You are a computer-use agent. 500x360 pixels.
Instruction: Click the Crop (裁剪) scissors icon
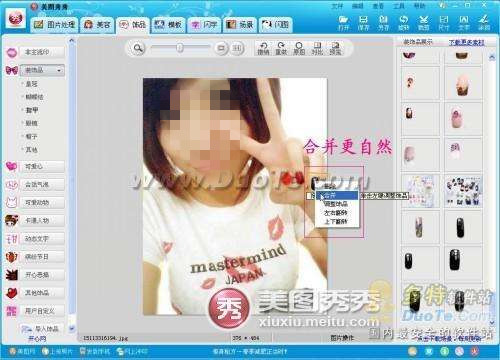pyautogui.click(x=424, y=23)
